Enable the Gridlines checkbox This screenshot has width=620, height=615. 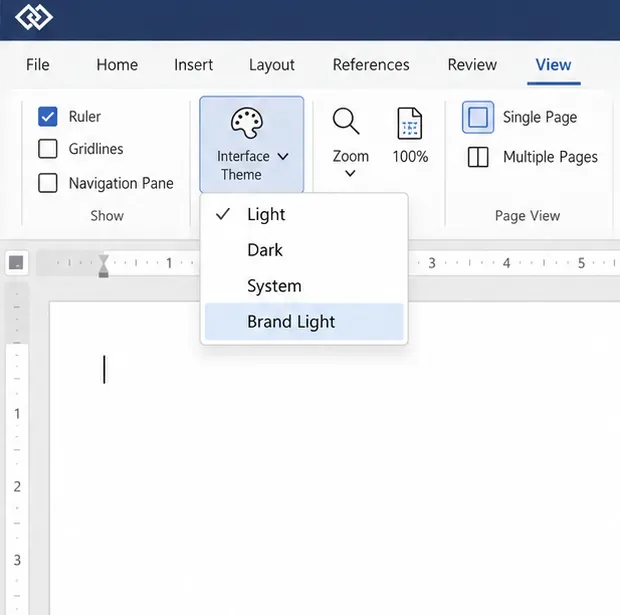pos(47,149)
